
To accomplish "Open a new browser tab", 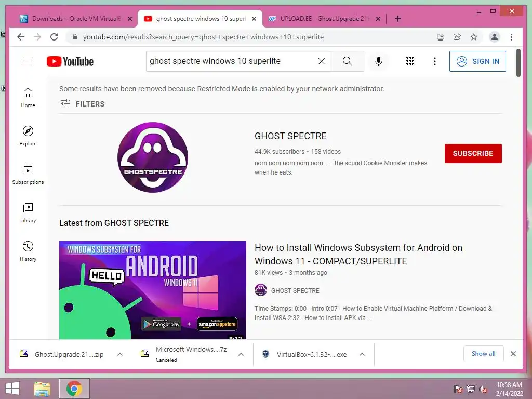I will tap(398, 19).
